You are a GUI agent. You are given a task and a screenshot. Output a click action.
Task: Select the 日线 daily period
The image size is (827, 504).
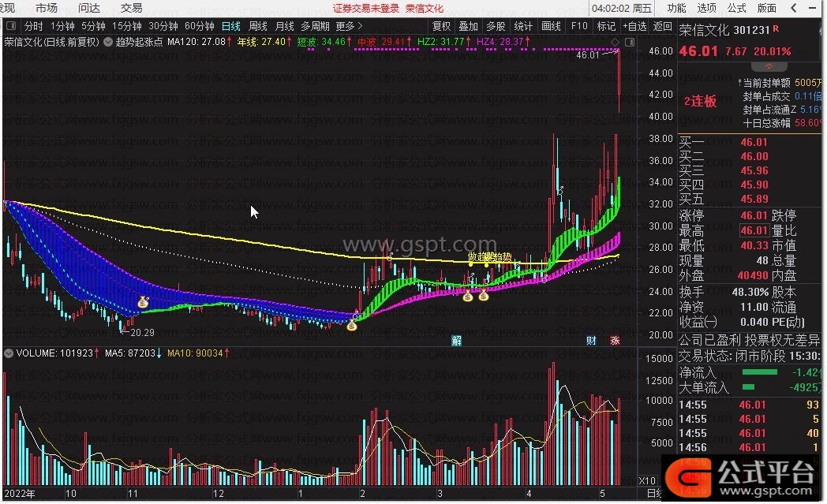click(231, 26)
